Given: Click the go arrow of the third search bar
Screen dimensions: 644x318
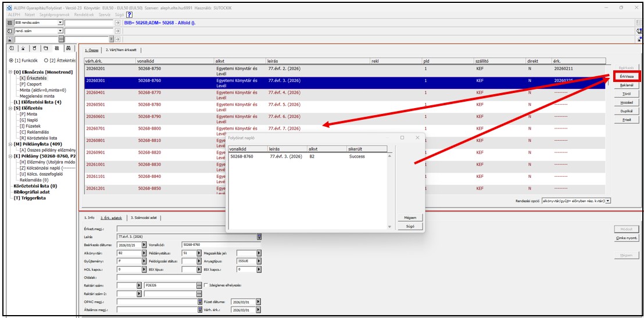Looking at the screenshot, I should [117, 39].
